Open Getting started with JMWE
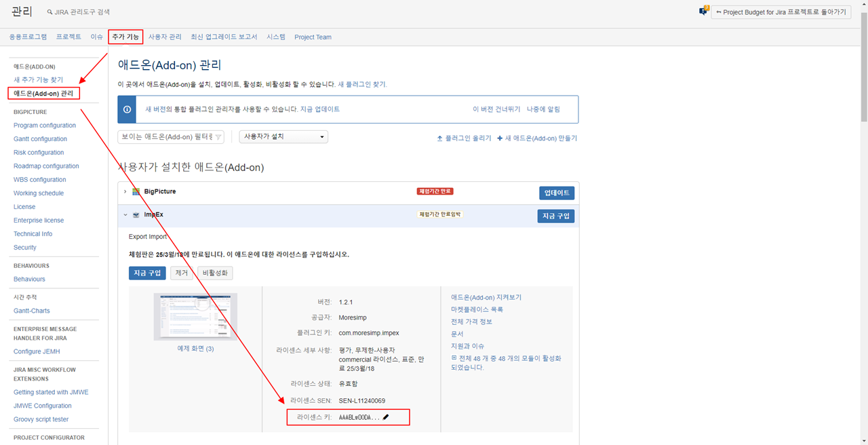 click(x=51, y=392)
